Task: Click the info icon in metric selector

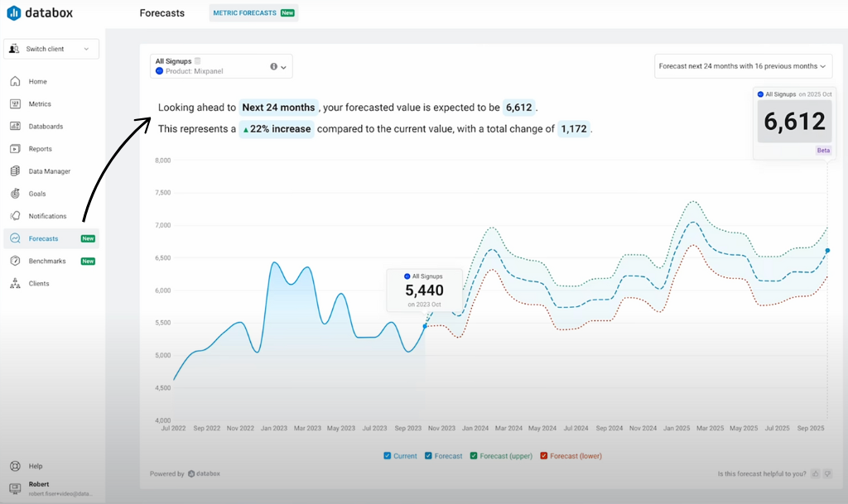Action: (273, 66)
